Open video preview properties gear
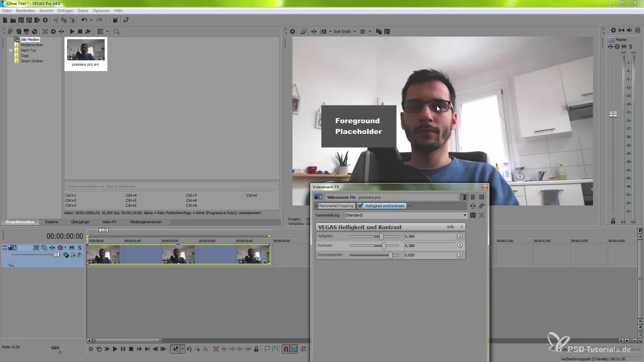The width and height of the screenshot is (644, 362). pyautogui.click(x=292, y=32)
